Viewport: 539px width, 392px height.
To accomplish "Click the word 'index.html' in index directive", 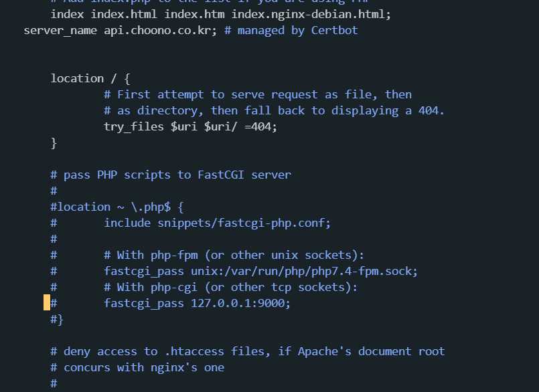I will click(x=124, y=15).
